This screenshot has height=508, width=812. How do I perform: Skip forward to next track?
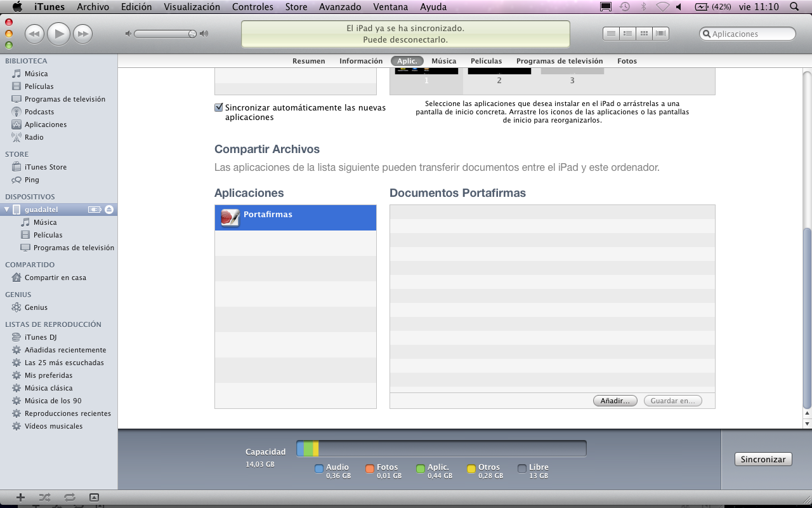[x=82, y=34]
